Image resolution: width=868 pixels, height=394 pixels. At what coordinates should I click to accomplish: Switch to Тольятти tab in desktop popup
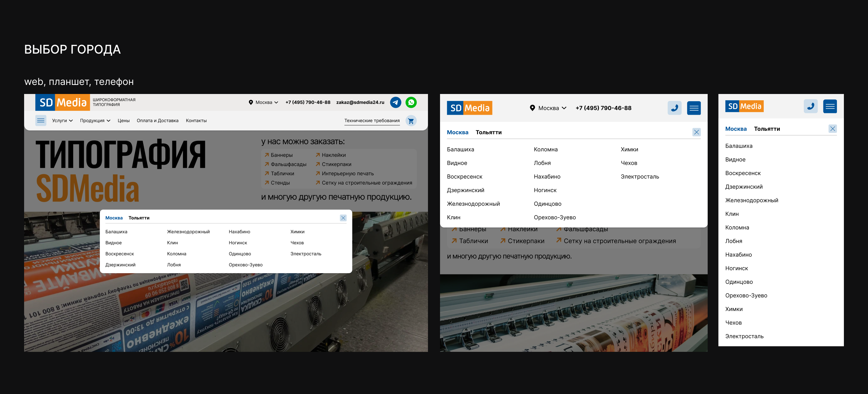(139, 218)
